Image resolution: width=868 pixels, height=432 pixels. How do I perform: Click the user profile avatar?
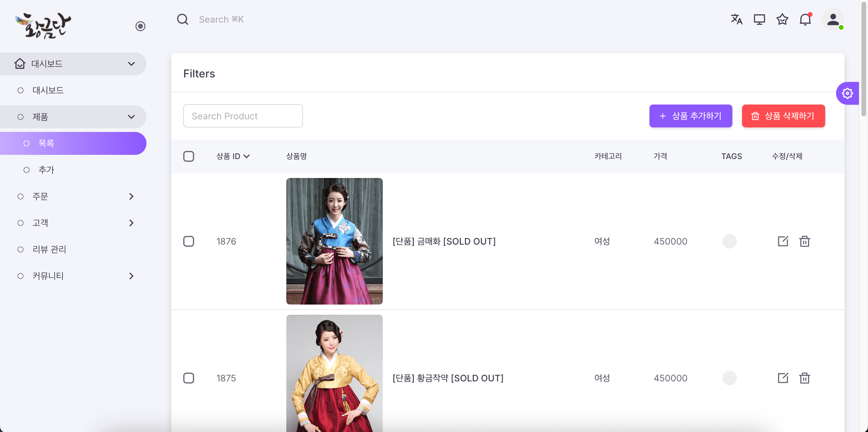click(833, 20)
